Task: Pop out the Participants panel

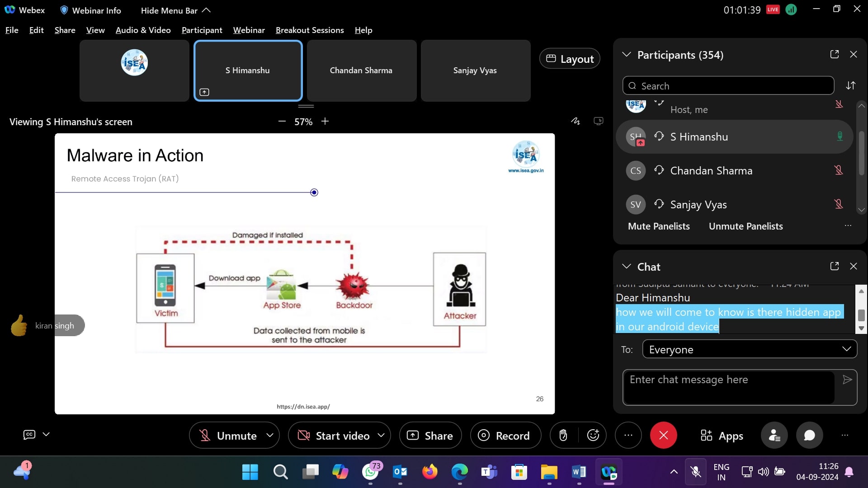Action: click(834, 54)
